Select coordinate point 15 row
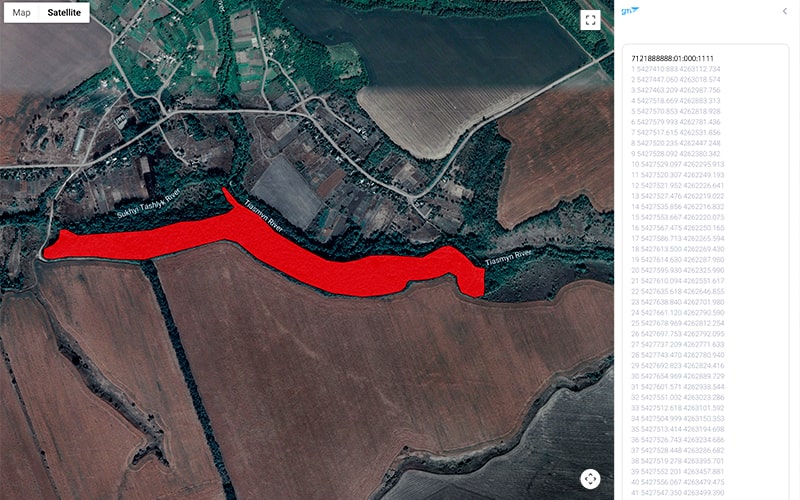800x500 pixels. (678, 217)
